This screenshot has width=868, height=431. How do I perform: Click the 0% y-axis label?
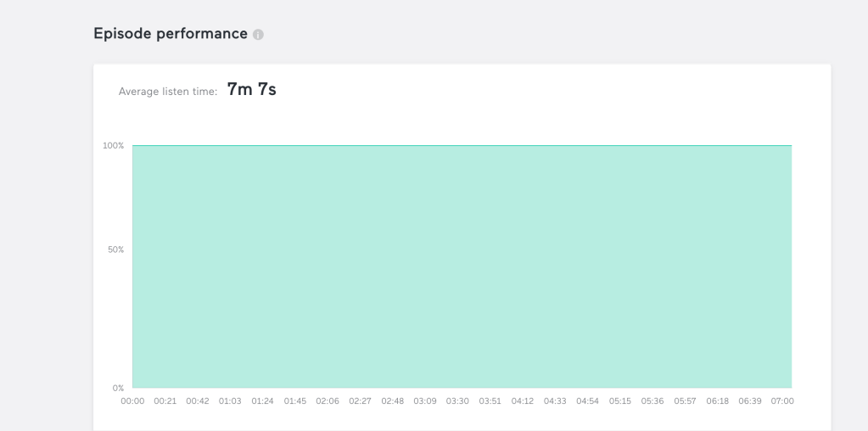pos(118,388)
